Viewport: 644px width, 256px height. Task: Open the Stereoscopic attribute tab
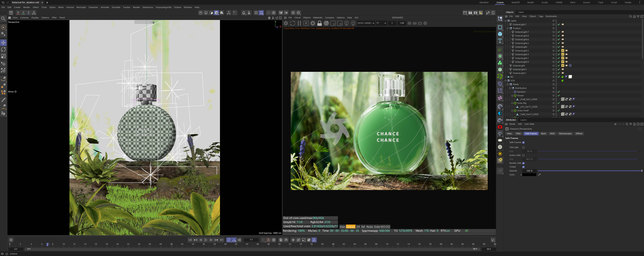[565, 134]
